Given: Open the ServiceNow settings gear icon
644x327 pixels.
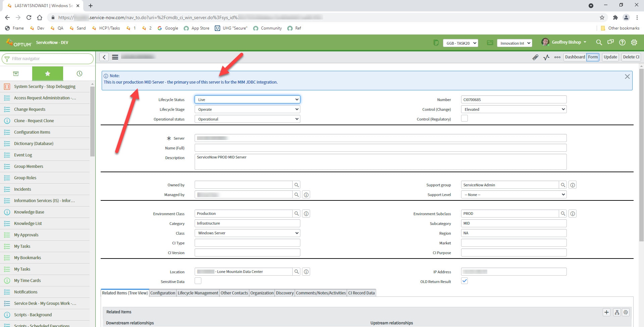Looking at the screenshot, I should (634, 43).
